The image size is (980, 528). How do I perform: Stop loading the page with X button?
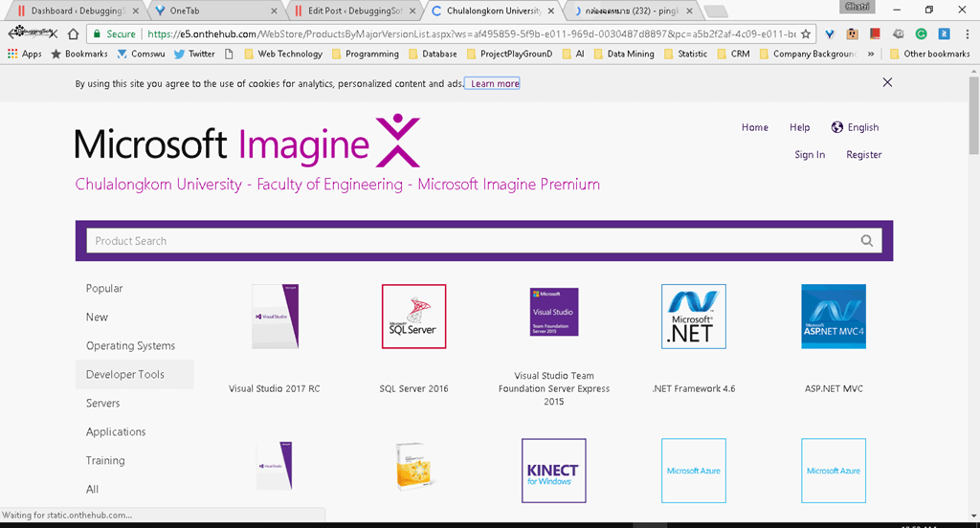click(53, 33)
